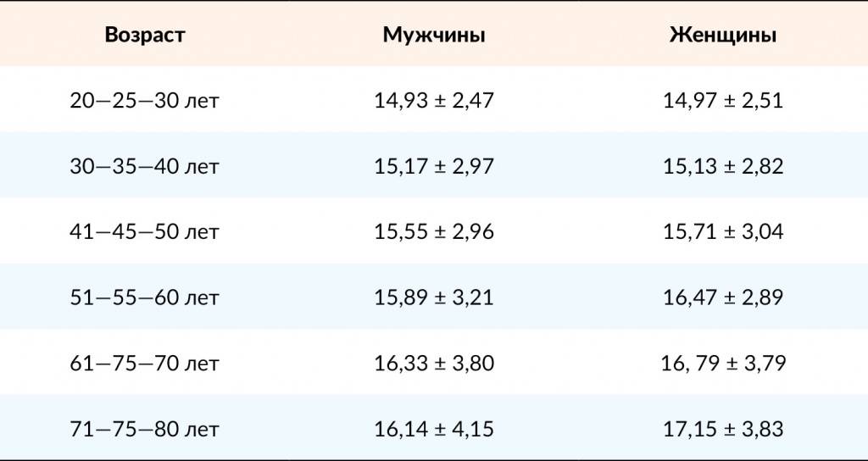The image size is (868, 461).
Task: Select the 61—75—70 лет age cell
Action: click(x=145, y=364)
